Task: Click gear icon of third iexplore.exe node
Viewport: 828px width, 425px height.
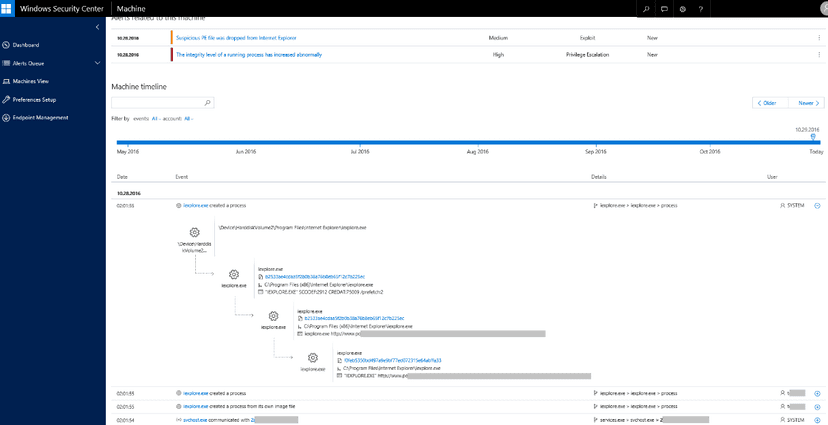Action: pos(313,357)
